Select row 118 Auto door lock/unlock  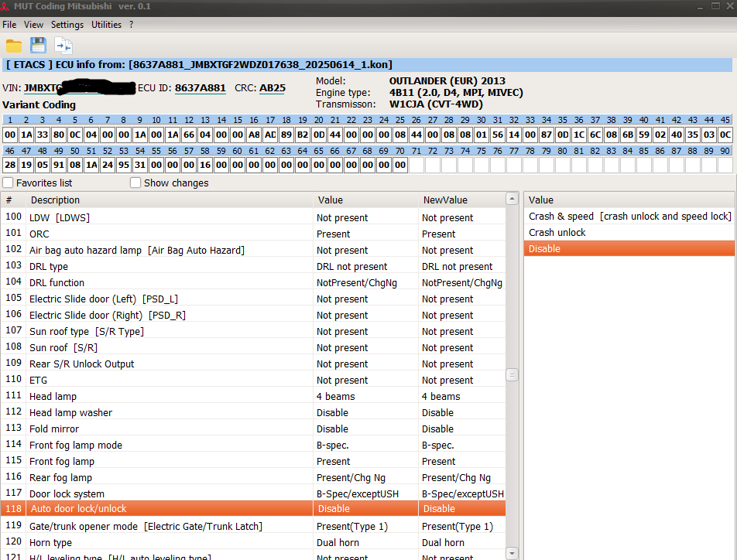253,508
